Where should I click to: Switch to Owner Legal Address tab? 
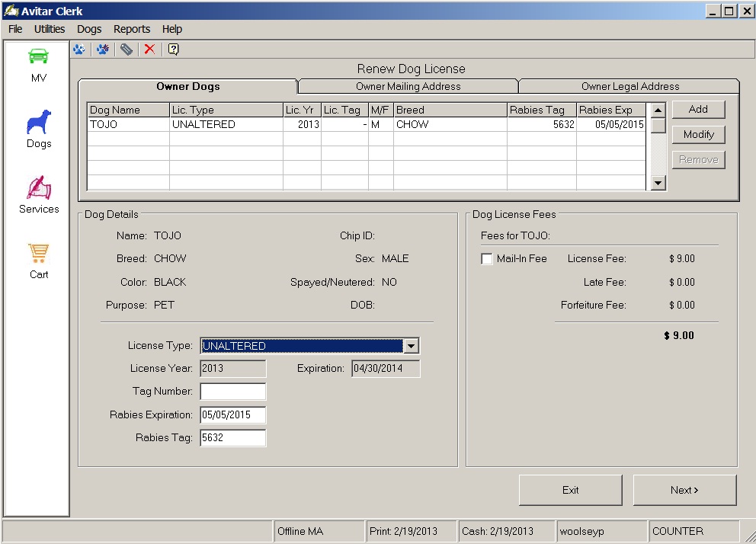629,86
